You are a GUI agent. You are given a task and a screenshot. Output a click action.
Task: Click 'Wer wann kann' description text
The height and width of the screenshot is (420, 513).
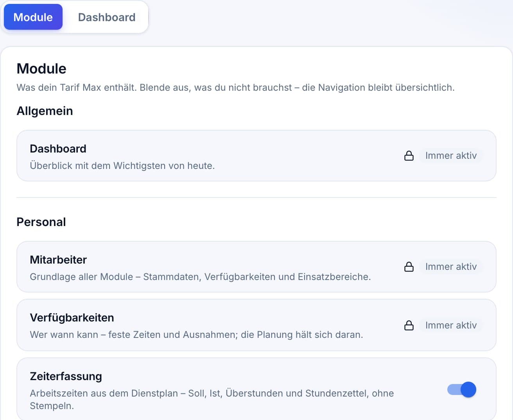(x=196, y=335)
